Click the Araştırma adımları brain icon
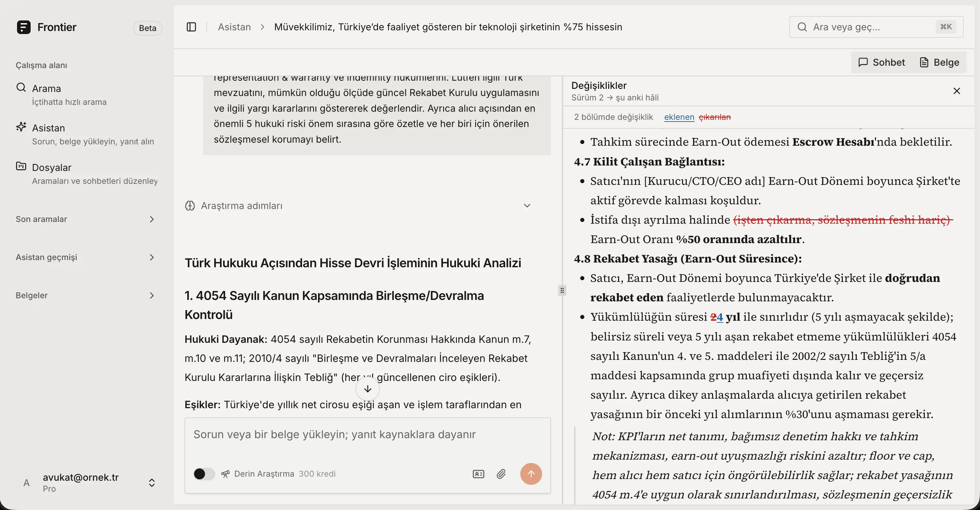The image size is (980, 510). point(190,206)
